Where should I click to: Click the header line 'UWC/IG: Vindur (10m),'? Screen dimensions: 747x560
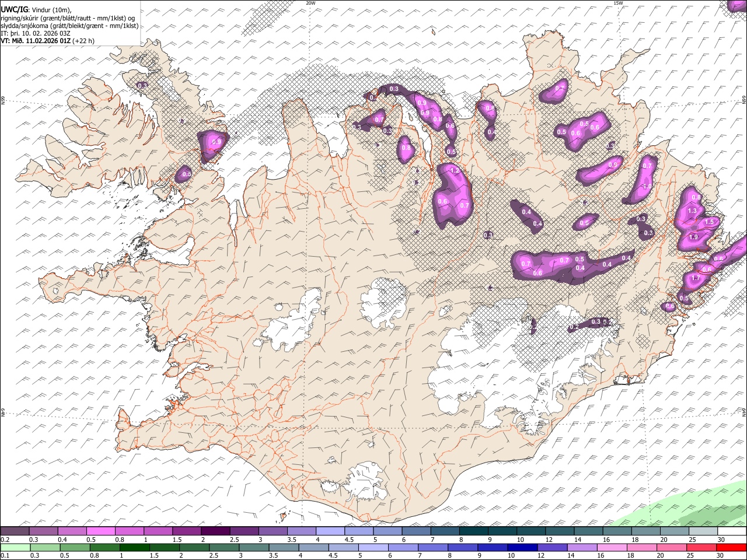pos(36,10)
